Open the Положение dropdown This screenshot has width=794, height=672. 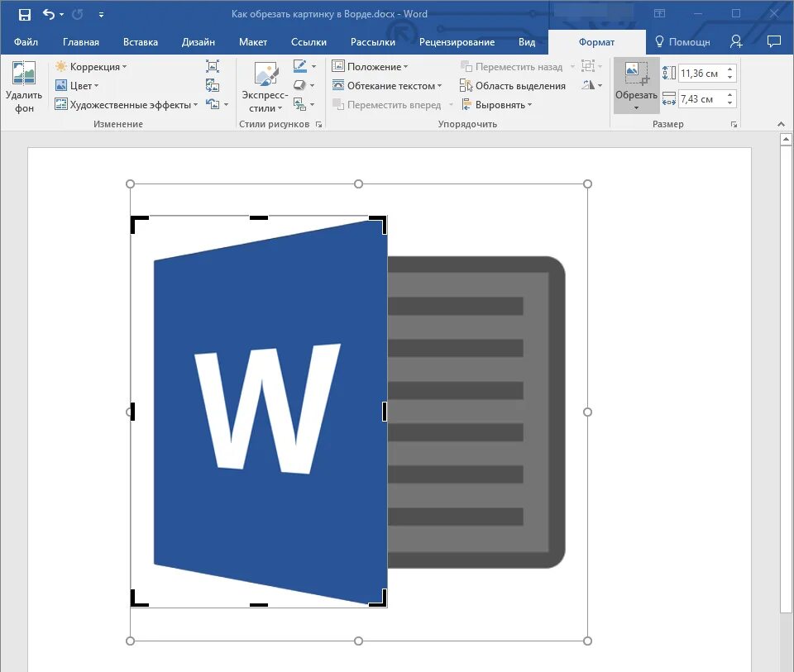(x=370, y=66)
